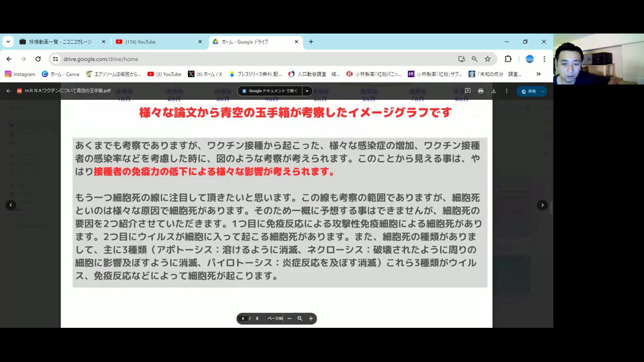Go to the next file with right arrow

542,205
